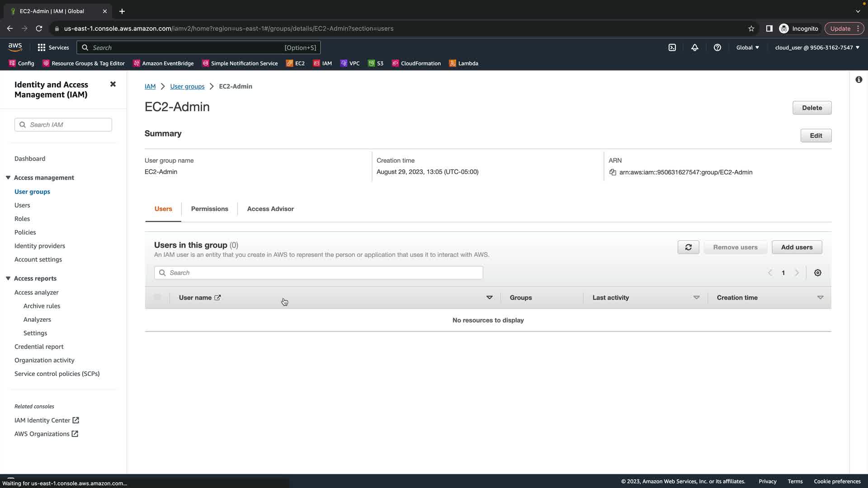
Task: Click the Lambda bookmark shortcut icon
Action: tap(453, 63)
